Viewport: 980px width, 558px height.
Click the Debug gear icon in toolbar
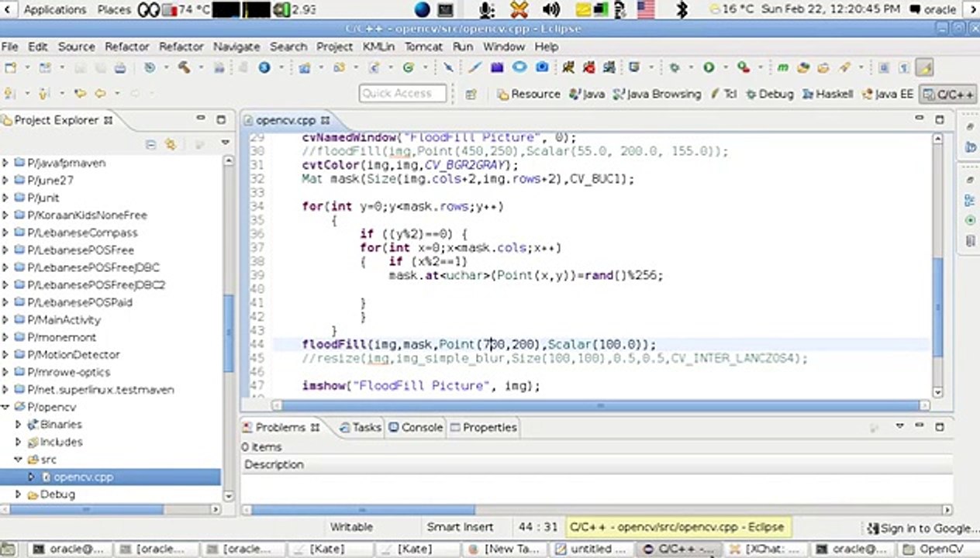tap(675, 68)
